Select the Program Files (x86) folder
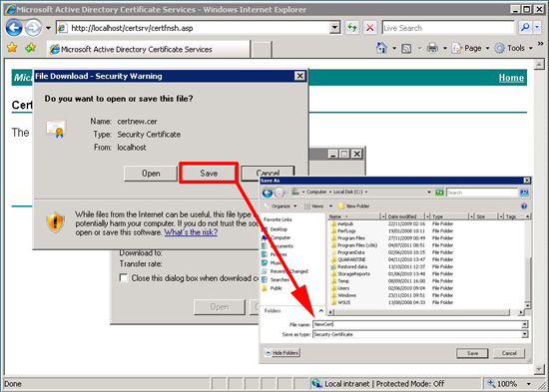 coord(354,245)
